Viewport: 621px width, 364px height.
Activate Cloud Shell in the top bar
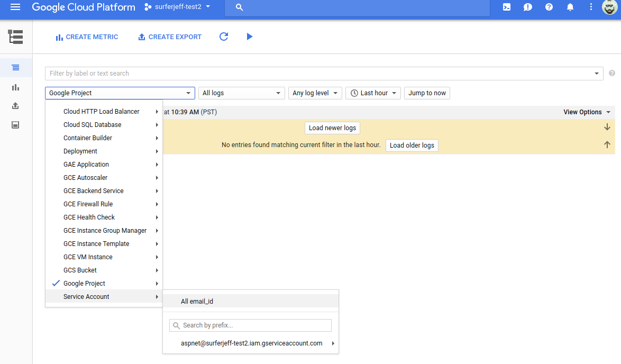coord(506,7)
